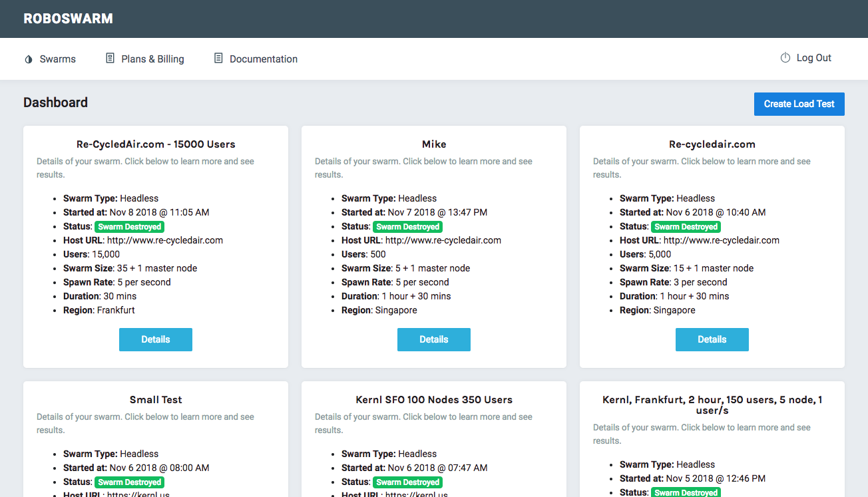Click the Swarms half-circle icon

[x=29, y=59]
